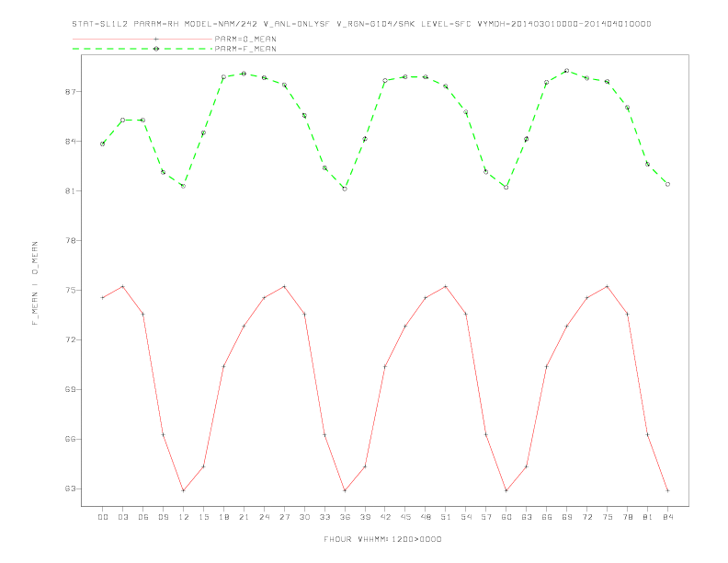The height and width of the screenshot is (563, 728).
Task: Click x-axis forecast hour label 12
Action: point(184,517)
